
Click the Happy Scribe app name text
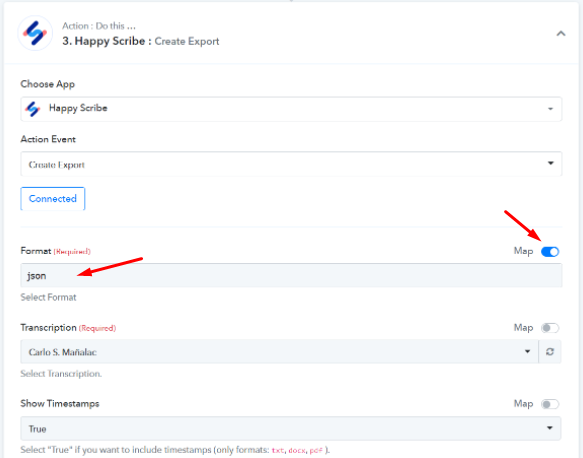tap(78, 108)
